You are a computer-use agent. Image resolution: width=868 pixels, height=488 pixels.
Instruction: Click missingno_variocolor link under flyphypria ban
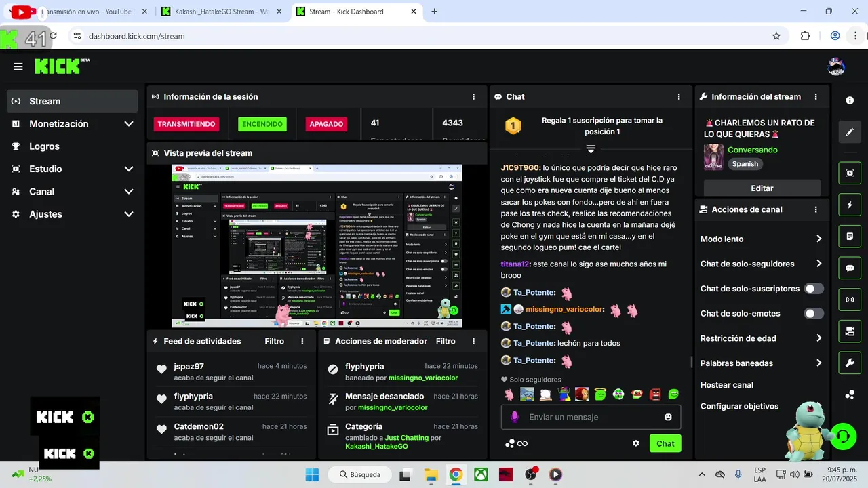[423, 378]
